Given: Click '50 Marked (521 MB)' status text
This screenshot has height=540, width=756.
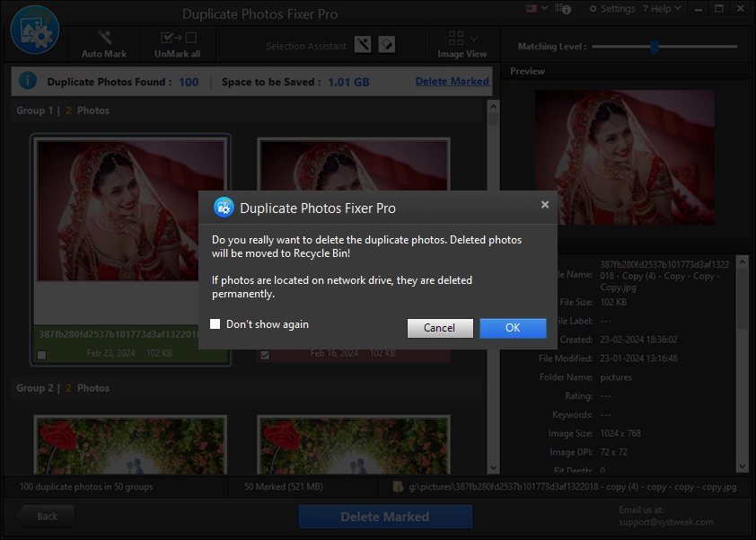Looking at the screenshot, I should tap(284, 487).
